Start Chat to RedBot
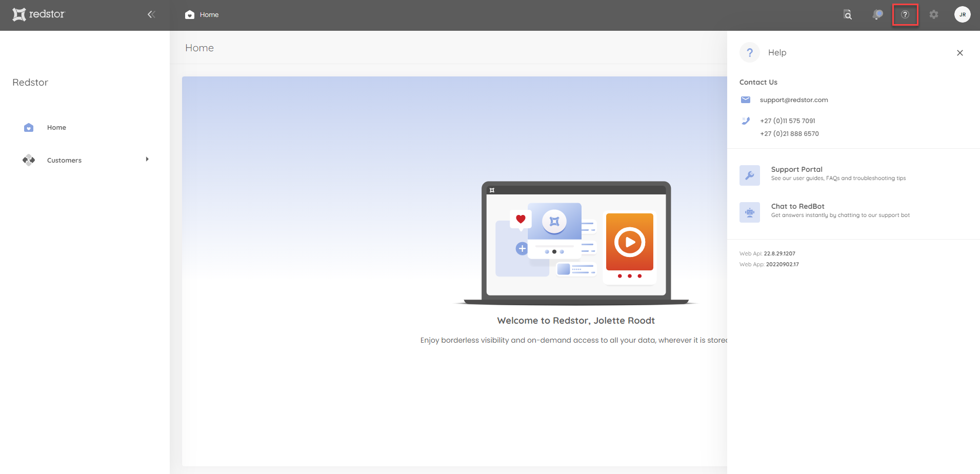 pos(798,206)
